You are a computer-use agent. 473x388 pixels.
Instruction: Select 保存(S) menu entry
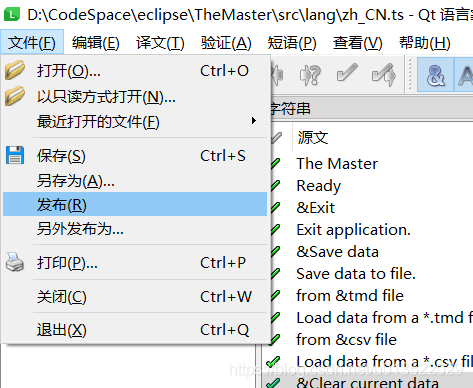pos(135,156)
